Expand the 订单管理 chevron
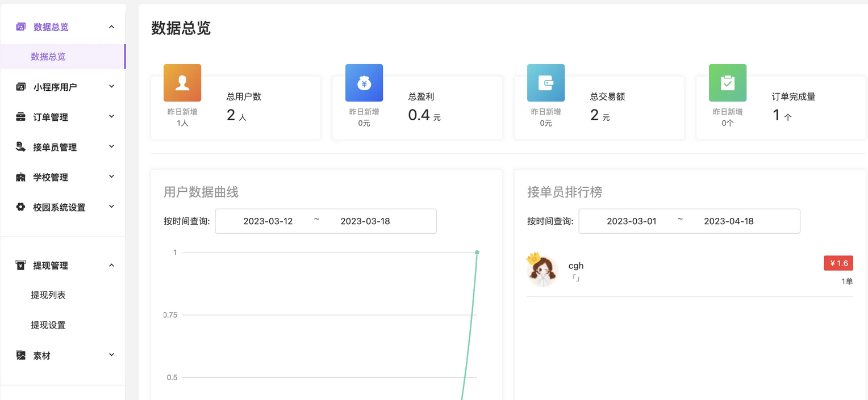Screen dimensions: 868x400 (x=111, y=116)
